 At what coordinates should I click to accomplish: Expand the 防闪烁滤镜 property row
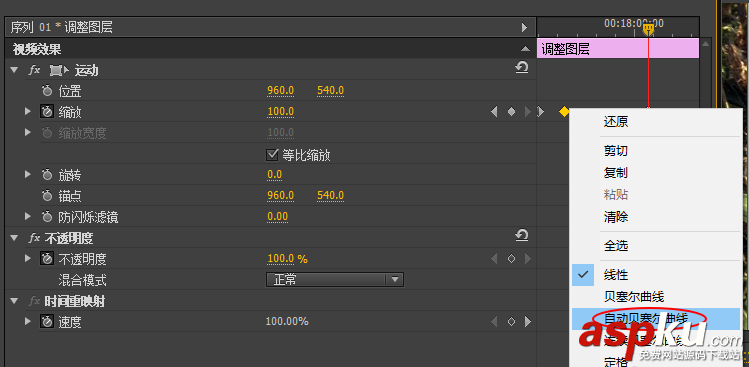pyautogui.click(x=28, y=217)
